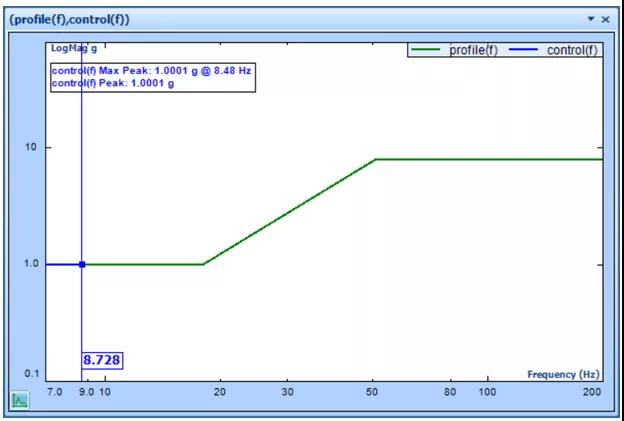Select the profile(f) legend entry
The image size is (624, 421).
click(477, 50)
